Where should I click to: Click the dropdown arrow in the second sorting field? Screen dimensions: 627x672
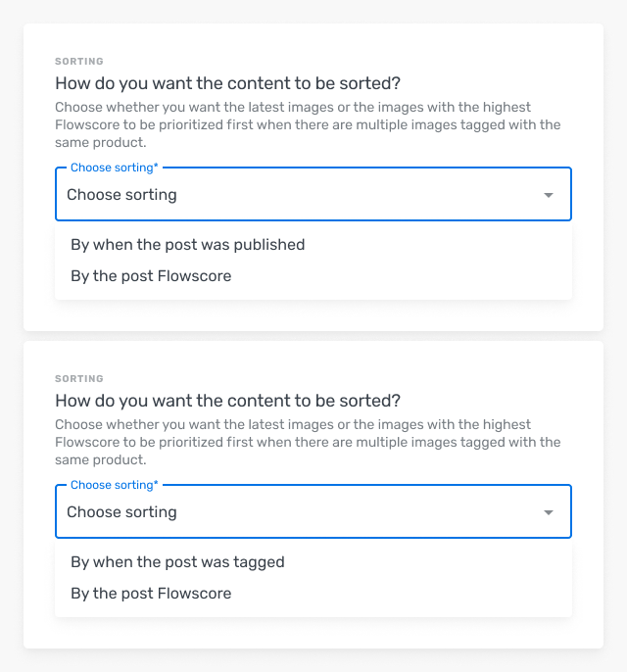pyautogui.click(x=549, y=512)
